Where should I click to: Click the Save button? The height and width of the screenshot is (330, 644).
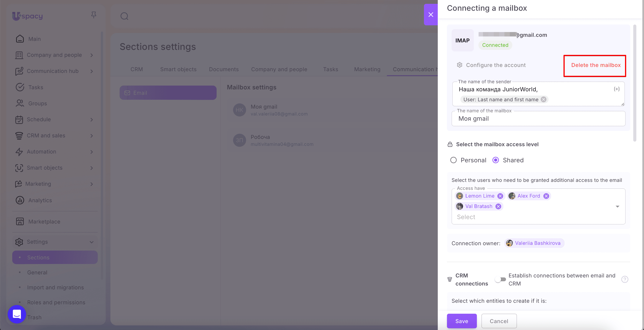pos(462,321)
